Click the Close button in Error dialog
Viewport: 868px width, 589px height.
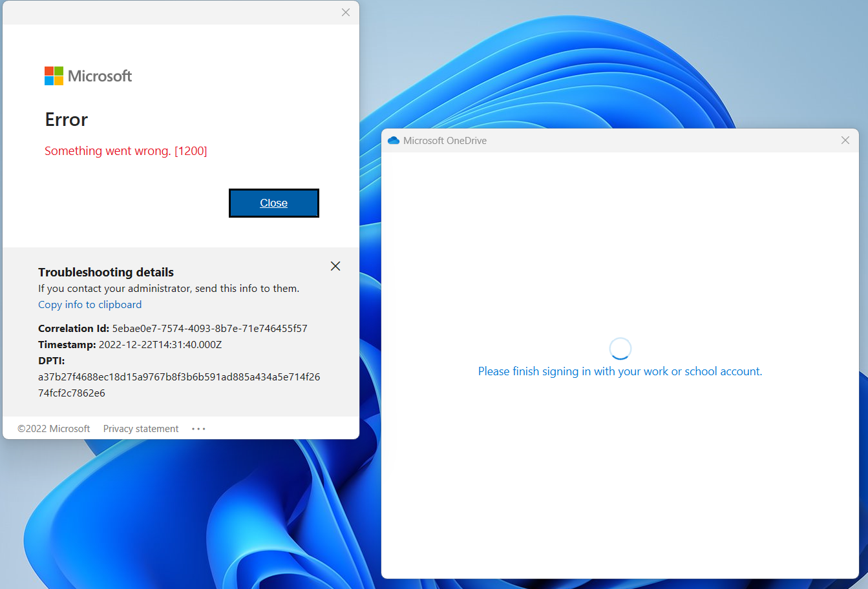(274, 203)
